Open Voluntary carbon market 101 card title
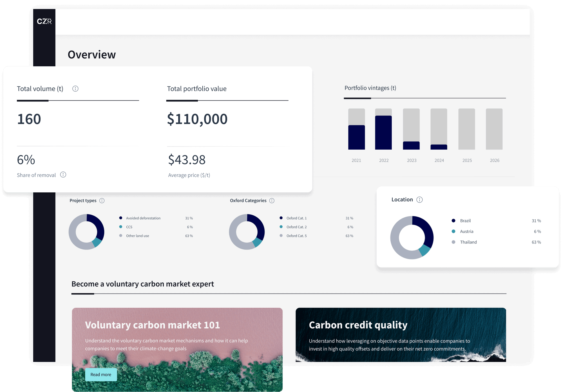Image resolution: width=563 pixels, height=392 pixels. [152, 325]
